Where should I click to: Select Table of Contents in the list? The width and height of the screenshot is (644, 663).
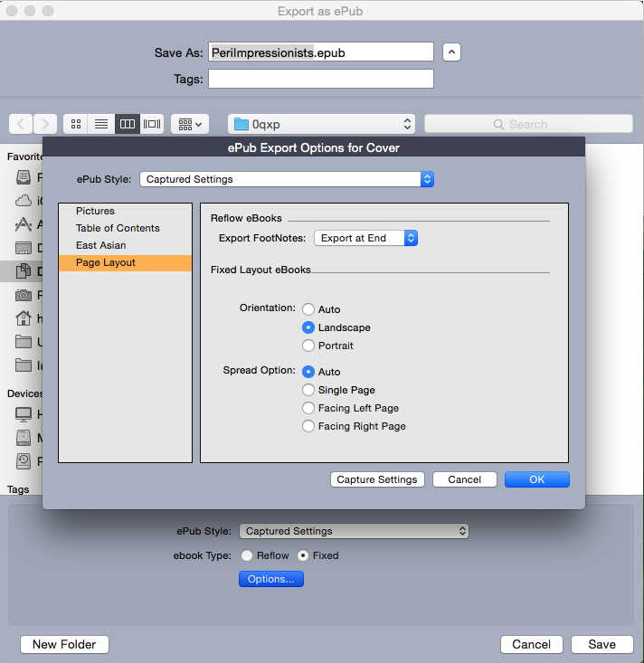pos(118,228)
